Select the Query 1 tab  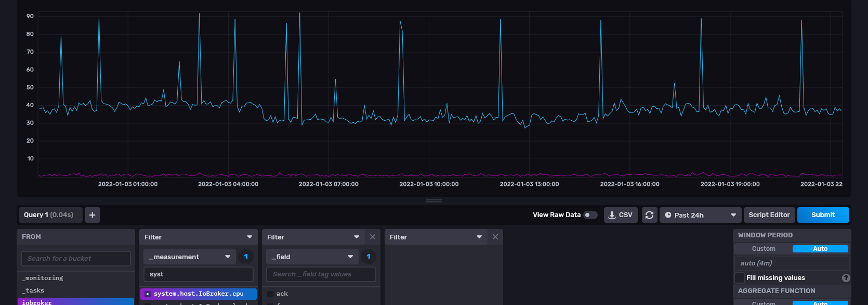pos(49,215)
